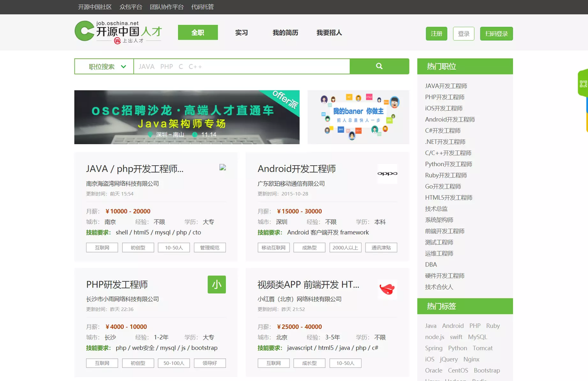Click the 领导好 tag
Screen dimensions: 588x381
click(x=210, y=363)
